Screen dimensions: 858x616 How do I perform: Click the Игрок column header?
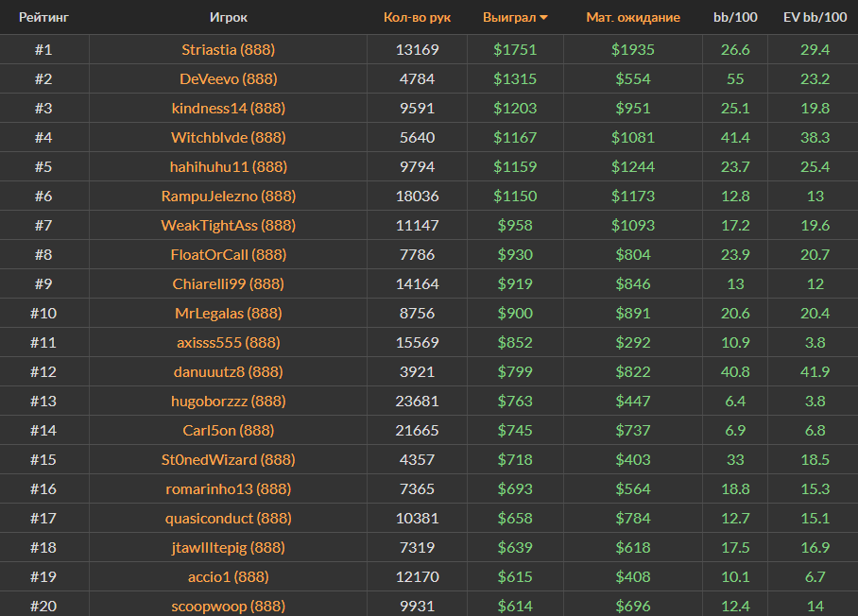click(x=228, y=17)
